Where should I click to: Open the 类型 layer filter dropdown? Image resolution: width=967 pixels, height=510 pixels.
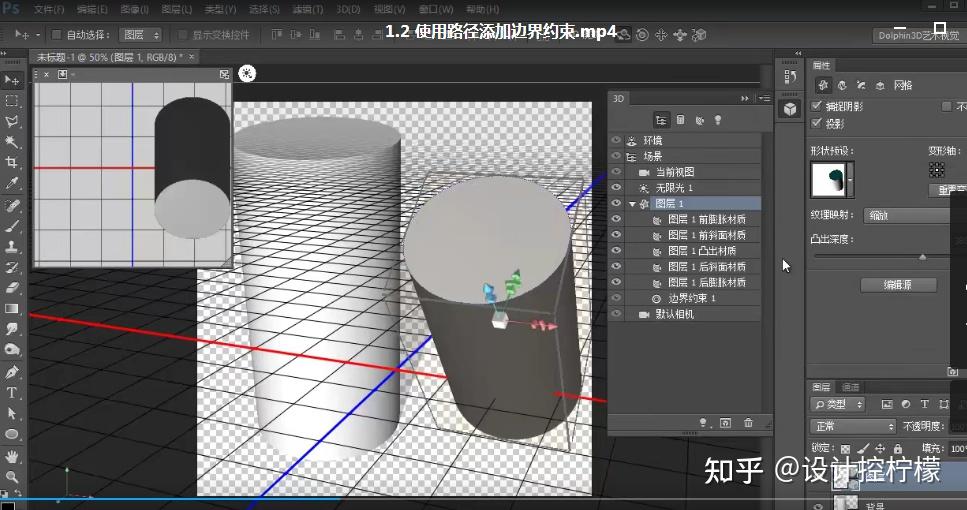(x=837, y=405)
